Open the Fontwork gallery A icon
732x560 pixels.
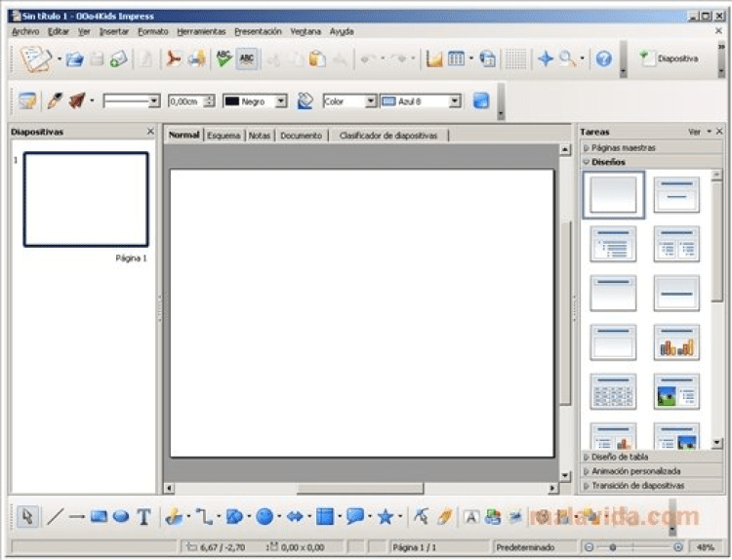[471, 517]
